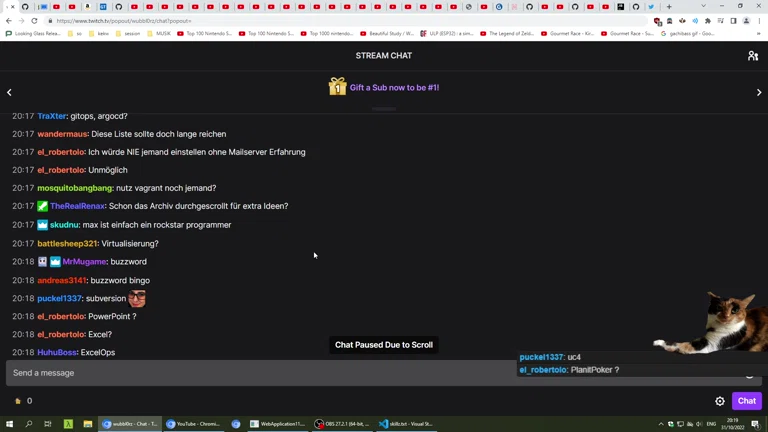Click skudnu's crown badge
The width and height of the screenshot is (768, 432).
(43, 225)
